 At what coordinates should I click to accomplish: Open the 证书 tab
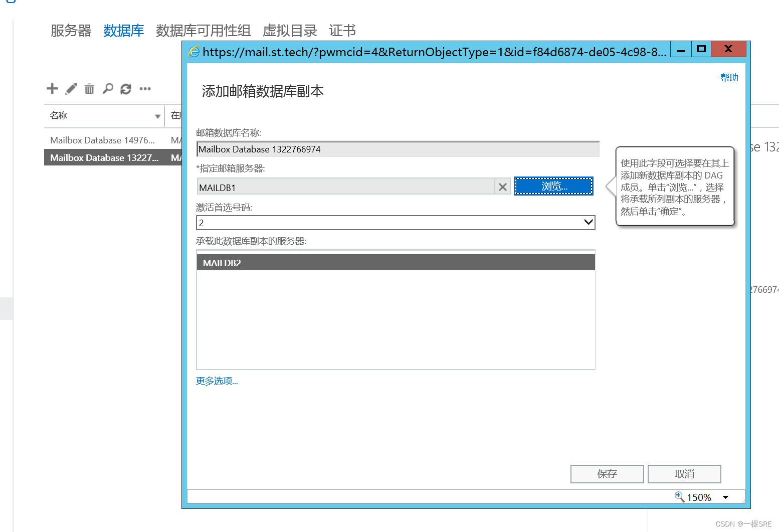click(342, 31)
